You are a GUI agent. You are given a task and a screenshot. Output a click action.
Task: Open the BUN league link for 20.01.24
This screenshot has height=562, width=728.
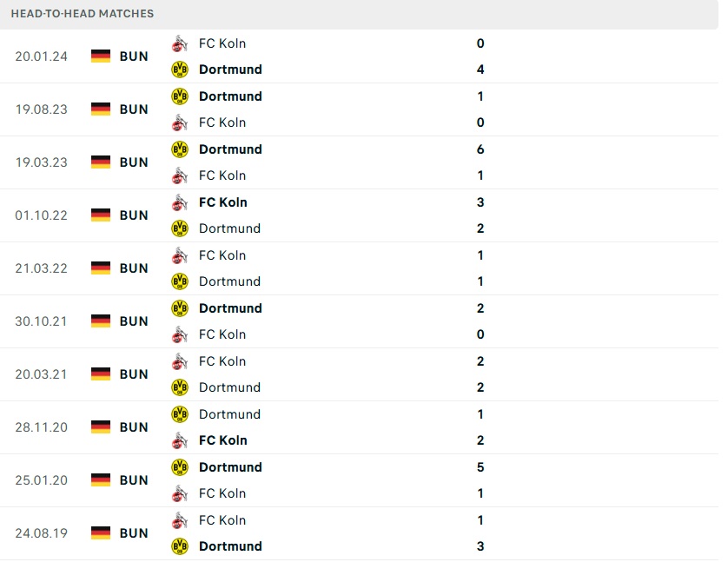coord(134,56)
